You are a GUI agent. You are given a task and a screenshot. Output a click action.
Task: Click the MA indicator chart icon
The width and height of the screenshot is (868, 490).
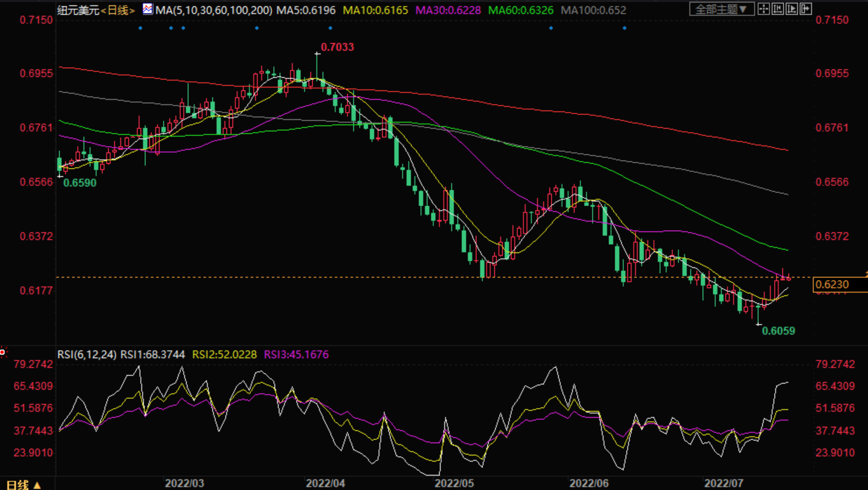tap(148, 9)
